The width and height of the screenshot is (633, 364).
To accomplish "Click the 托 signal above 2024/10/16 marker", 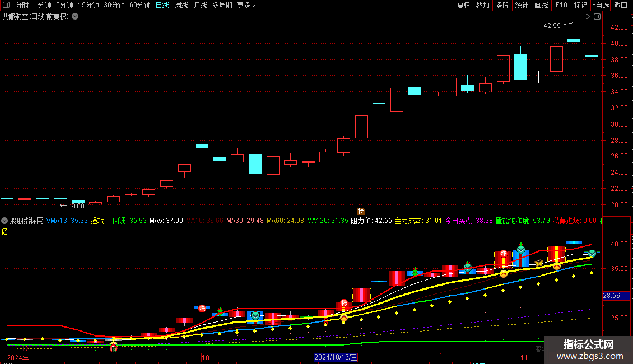I will [x=343, y=303].
